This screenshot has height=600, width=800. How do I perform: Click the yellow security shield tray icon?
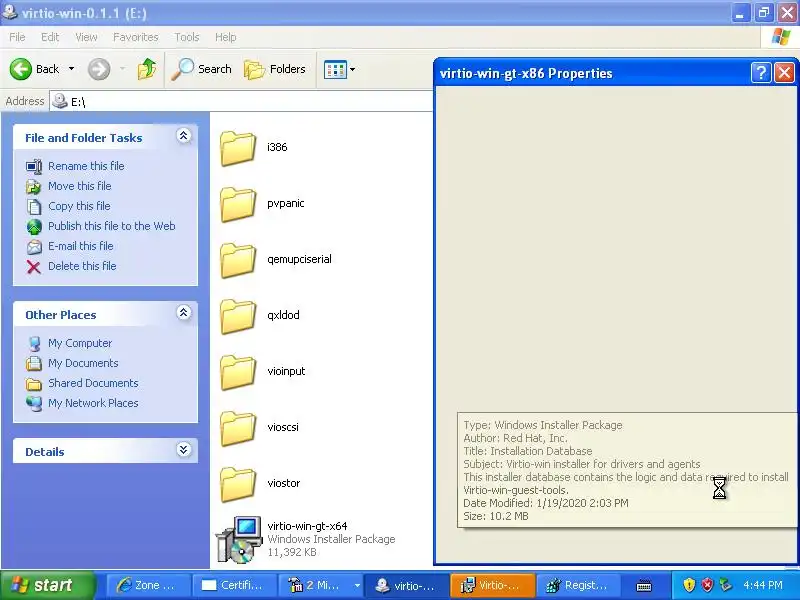coord(689,585)
